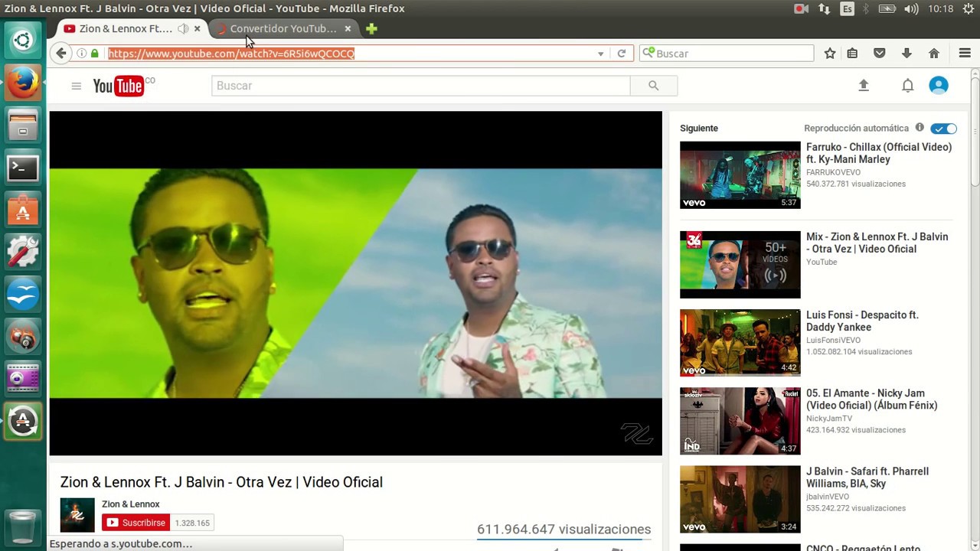The height and width of the screenshot is (551, 980).
Task: Open the network indicator menu
Action: tap(824, 9)
